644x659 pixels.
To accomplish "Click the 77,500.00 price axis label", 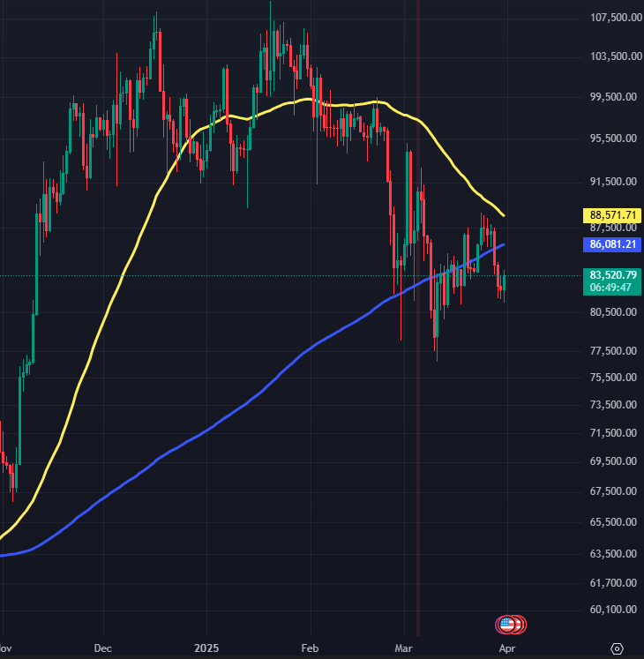I will [x=613, y=351].
